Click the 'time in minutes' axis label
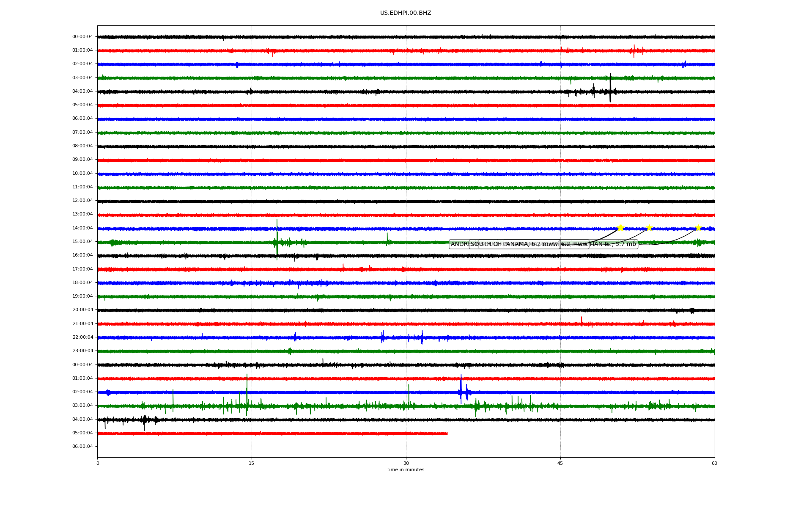Viewport: 812px width, 508px height. (406, 470)
